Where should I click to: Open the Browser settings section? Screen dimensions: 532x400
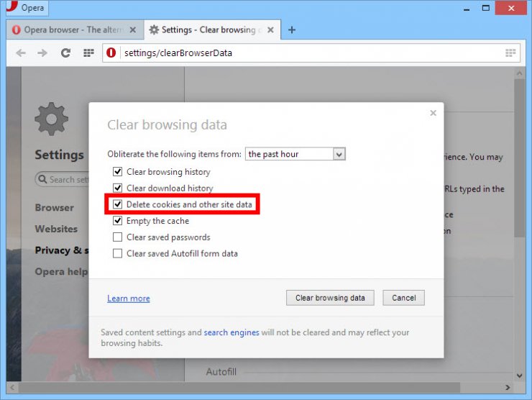55,207
